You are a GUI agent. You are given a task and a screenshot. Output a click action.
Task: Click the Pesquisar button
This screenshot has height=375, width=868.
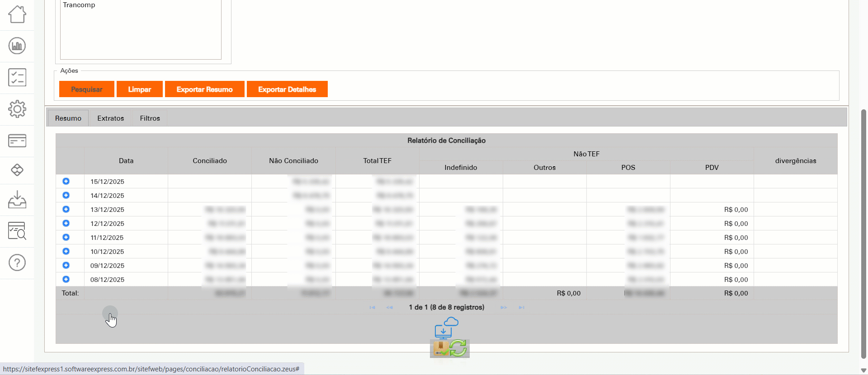87,89
